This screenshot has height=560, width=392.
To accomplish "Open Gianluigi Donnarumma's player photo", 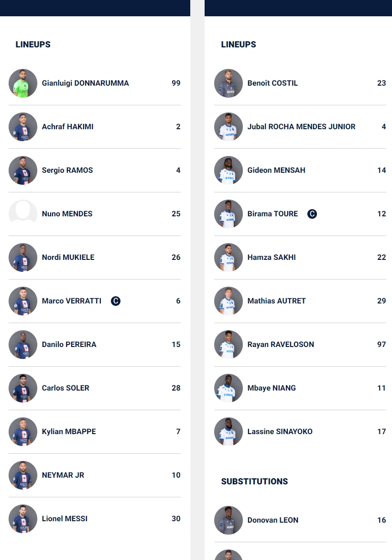I will point(23,83).
